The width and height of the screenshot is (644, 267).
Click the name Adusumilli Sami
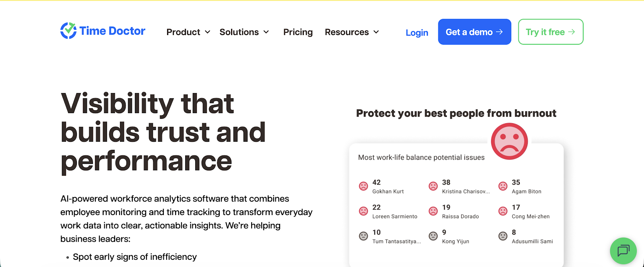pos(532,242)
